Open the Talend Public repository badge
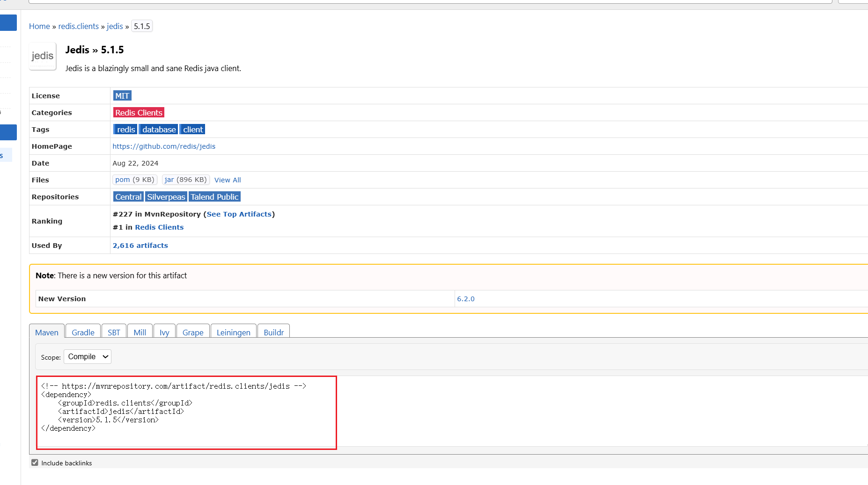 [x=214, y=197]
